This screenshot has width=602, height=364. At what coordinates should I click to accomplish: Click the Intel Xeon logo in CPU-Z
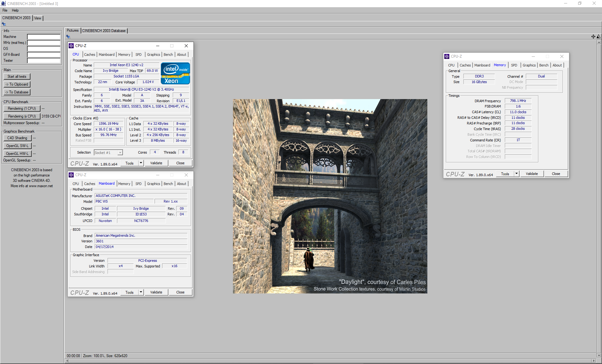pyautogui.click(x=175, y=73)
